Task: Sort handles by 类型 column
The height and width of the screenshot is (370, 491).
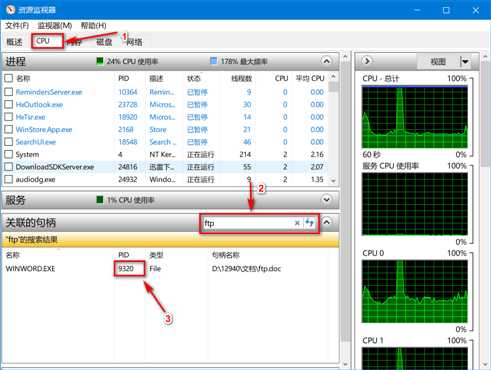Action: click(156, 255)
